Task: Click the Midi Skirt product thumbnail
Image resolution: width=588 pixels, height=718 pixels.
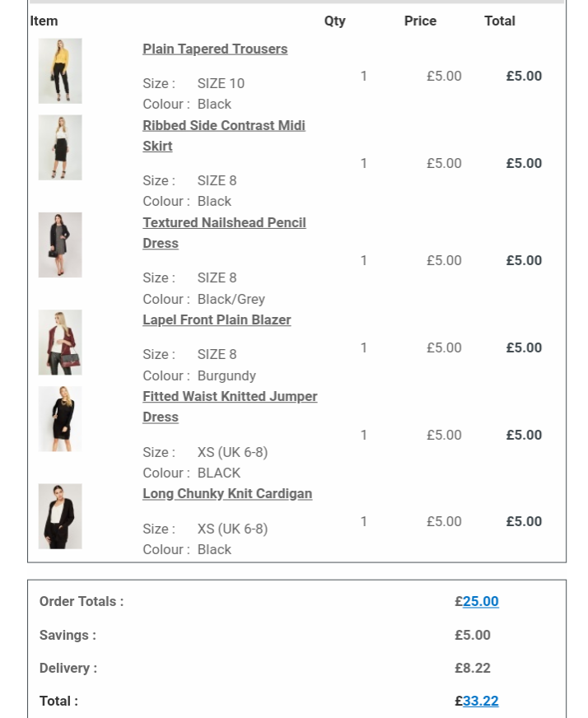Action: point(60,147)
